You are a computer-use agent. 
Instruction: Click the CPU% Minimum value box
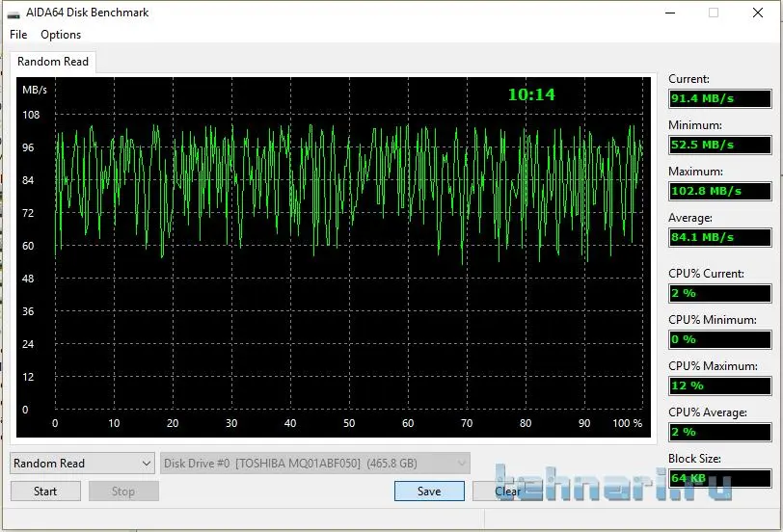719,340
